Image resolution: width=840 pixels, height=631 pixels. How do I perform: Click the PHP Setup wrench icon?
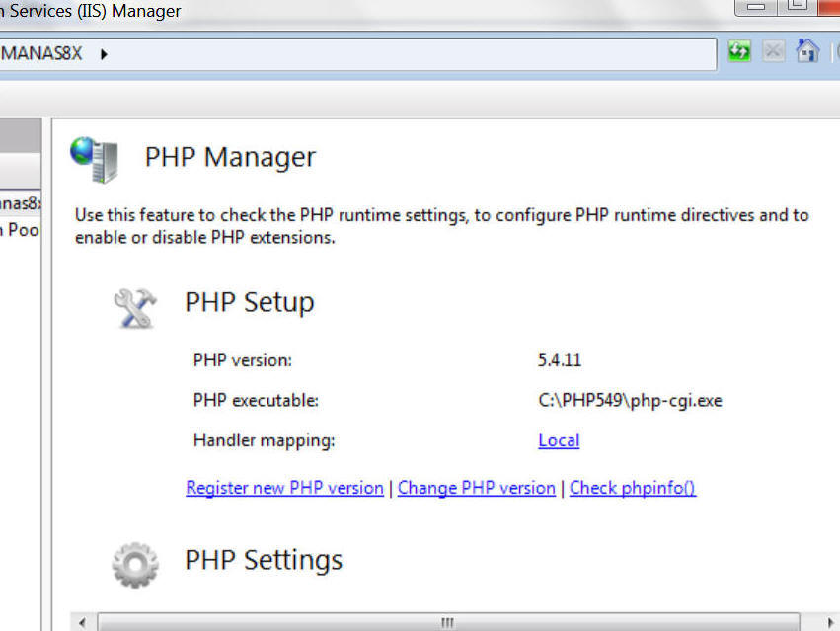(135, 308)
